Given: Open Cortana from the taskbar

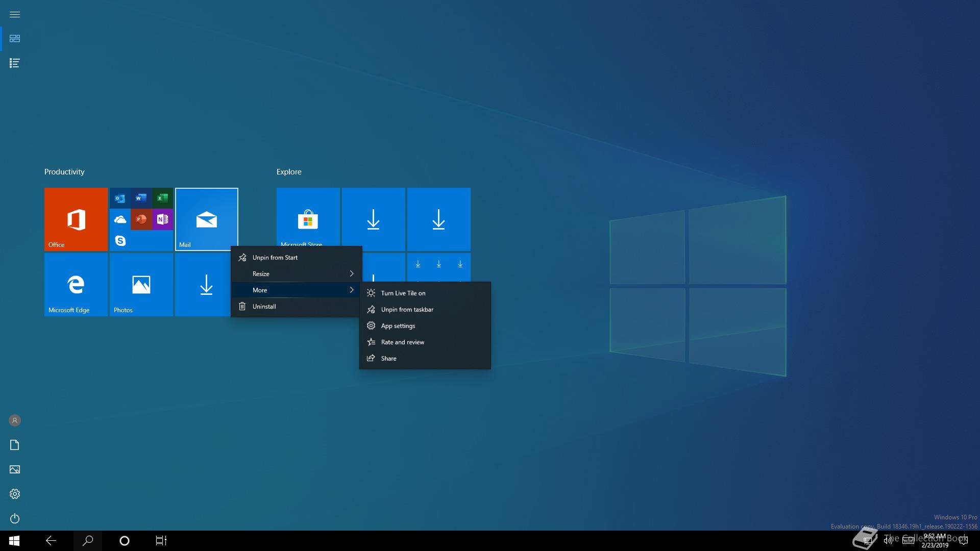Looking at the screenshot, I should pos(125,541).
